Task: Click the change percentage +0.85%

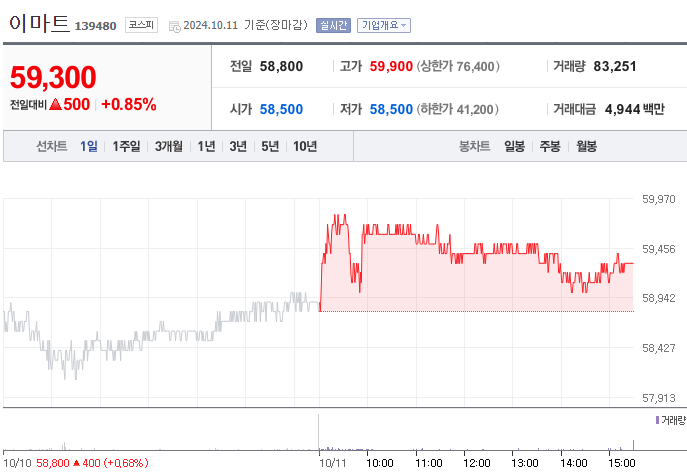Action: (129, 104)
